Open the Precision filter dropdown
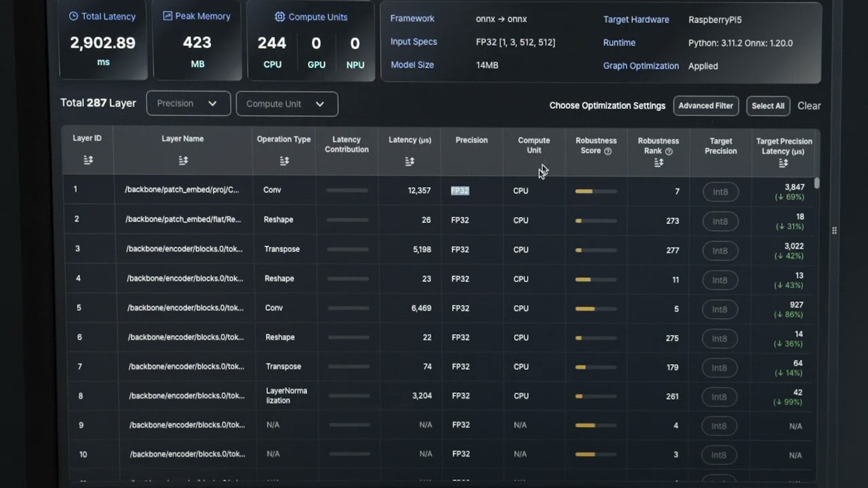This screenshot has height=488, width=868. 188,104
